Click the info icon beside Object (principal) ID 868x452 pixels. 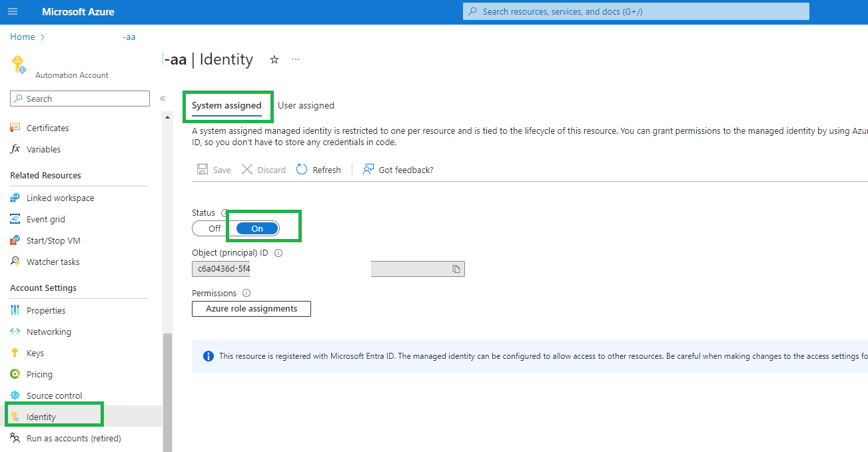(278, 253)
